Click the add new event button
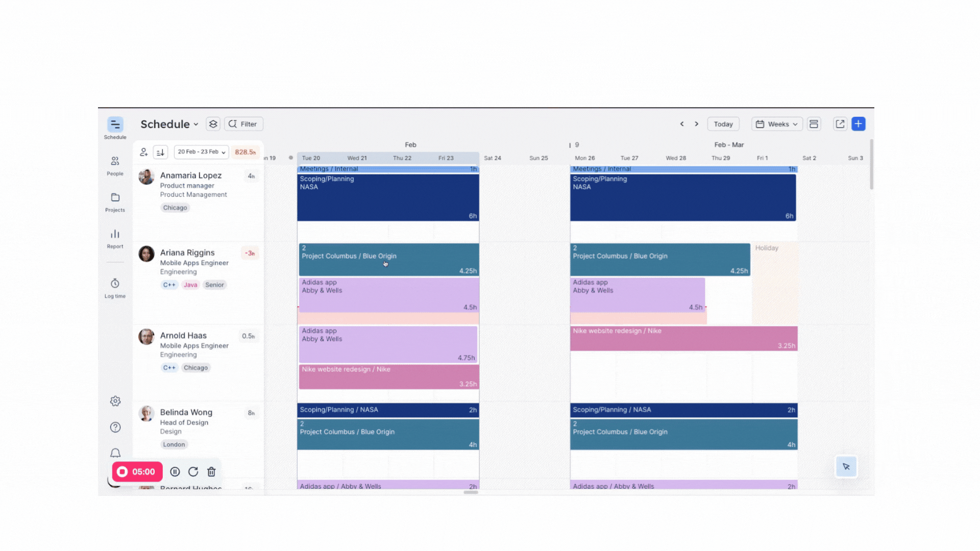The height and width of the screenshot is (551, 980). (858, 124)
